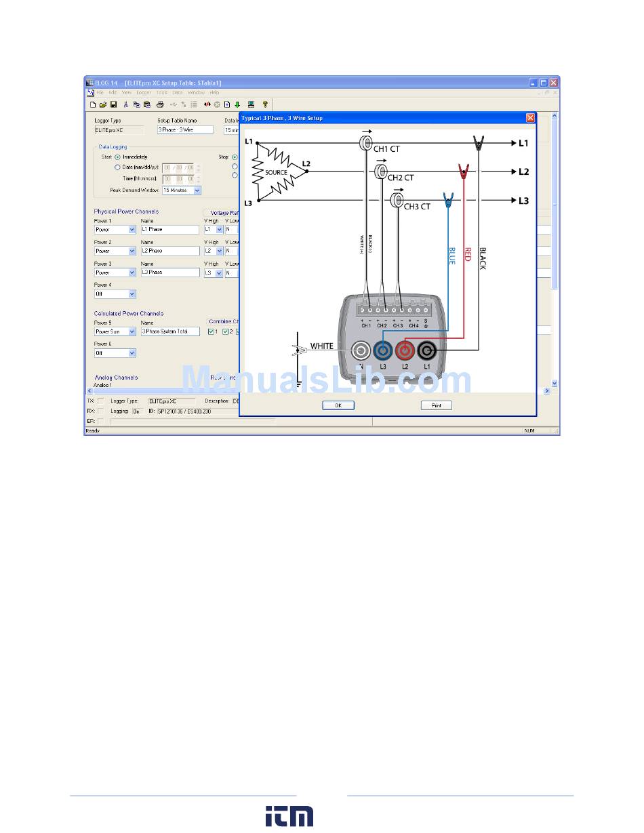
Task: Click the Cut scissors toolbar icon
Action: pyautogui.click(x=126, y=105)
